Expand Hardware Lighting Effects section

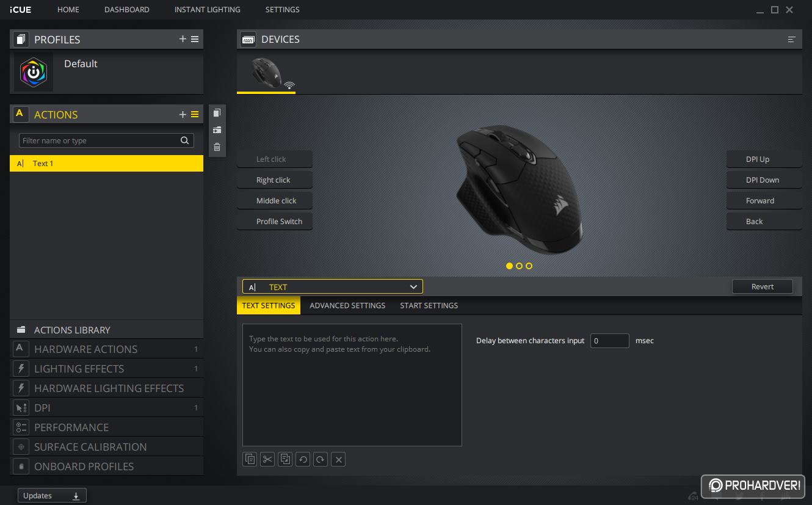click(x=106, y=388)
